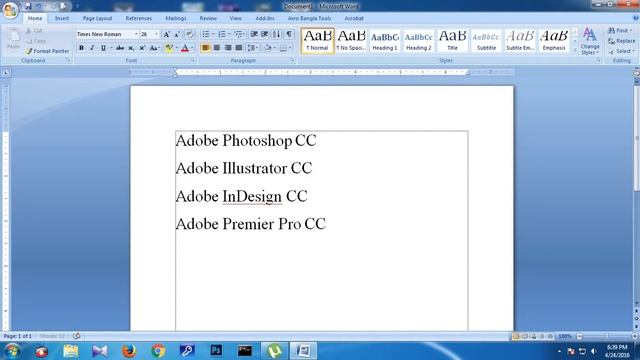640x360 pixels.
Task: Open Photoshop from the taskbar
Action: 216,351
